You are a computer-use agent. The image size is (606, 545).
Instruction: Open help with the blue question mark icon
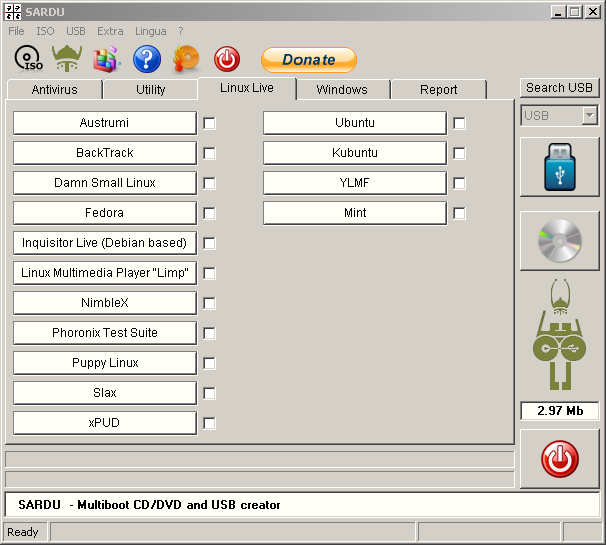pos(147,59)
